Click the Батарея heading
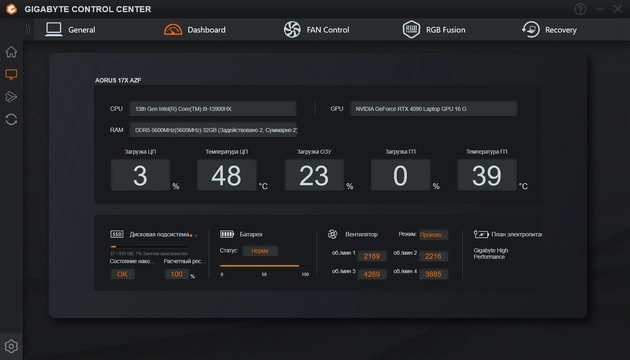 (251, 234)
